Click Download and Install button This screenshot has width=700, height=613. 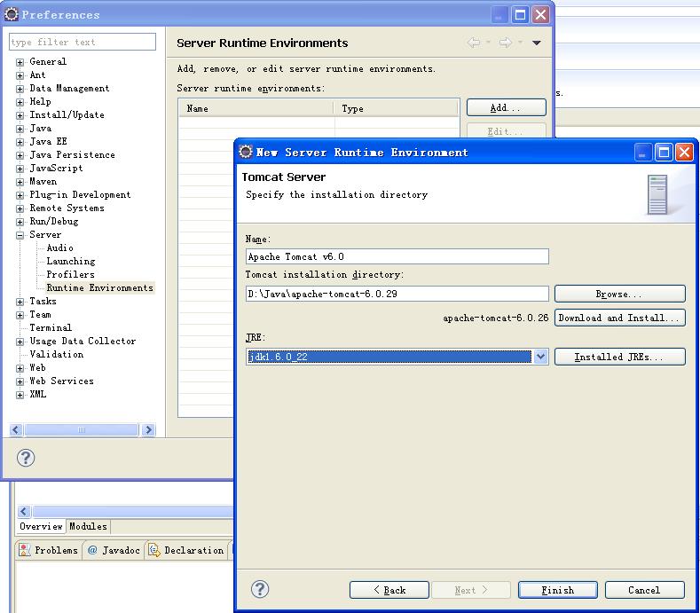point(619,318)
